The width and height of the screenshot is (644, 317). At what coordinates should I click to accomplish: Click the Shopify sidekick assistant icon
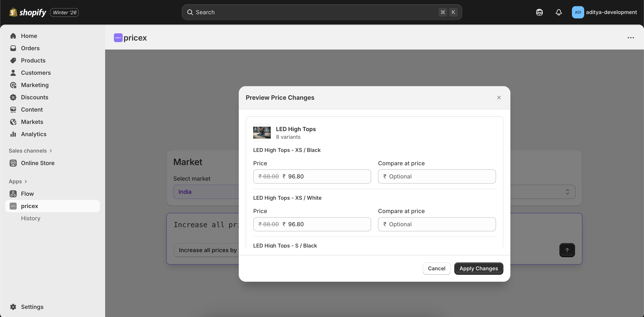coord(539,12)
